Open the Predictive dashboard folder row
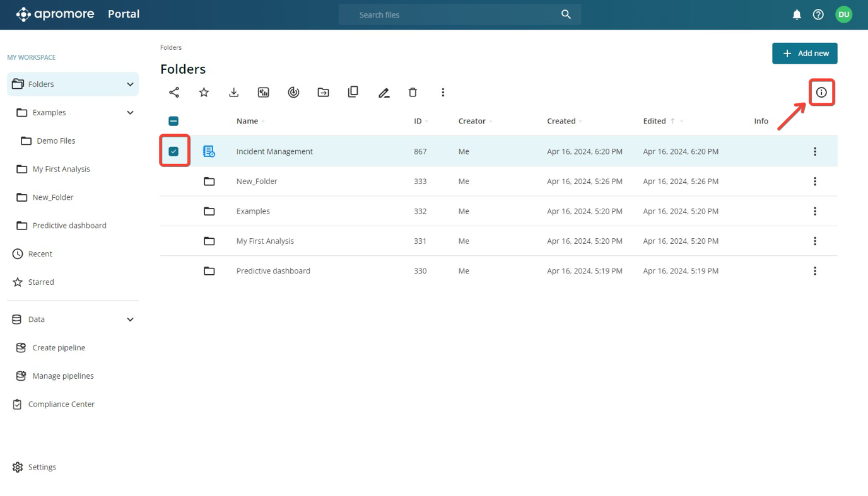868x496 pixels. [273, 271]
